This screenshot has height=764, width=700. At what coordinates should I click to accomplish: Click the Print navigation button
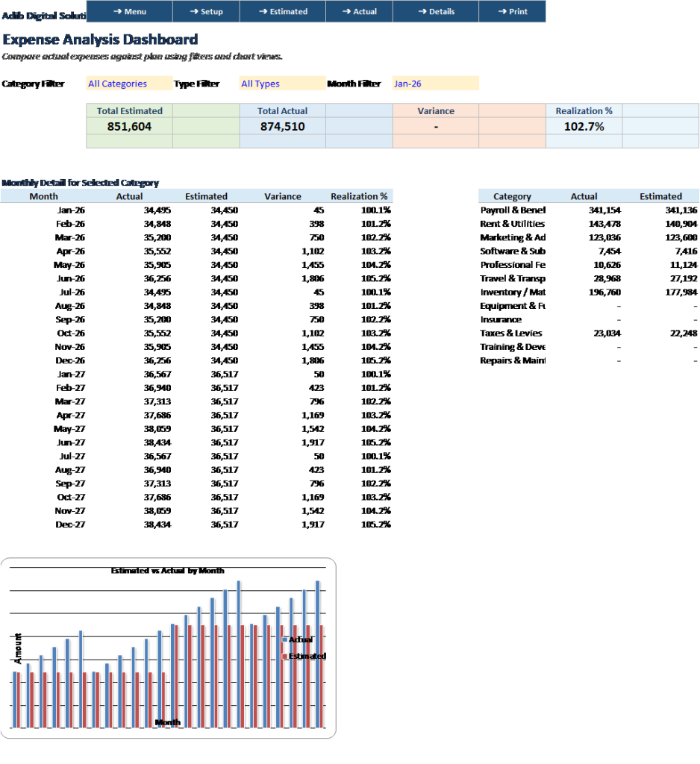point(513,11)
